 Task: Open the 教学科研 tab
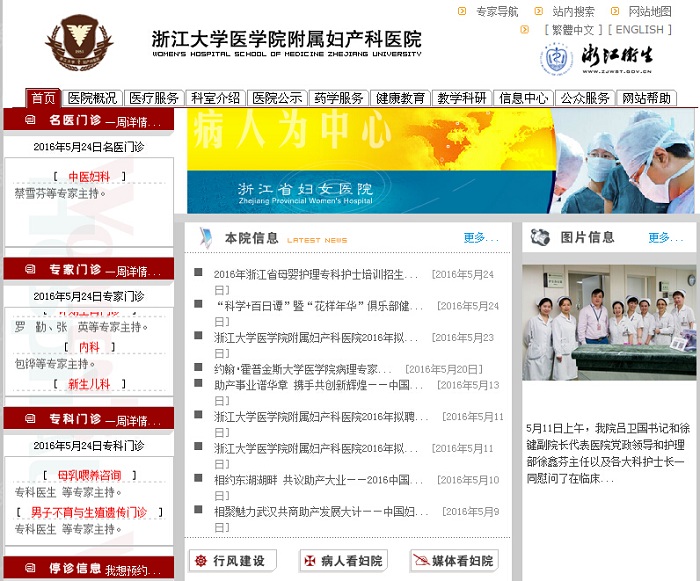462,98
